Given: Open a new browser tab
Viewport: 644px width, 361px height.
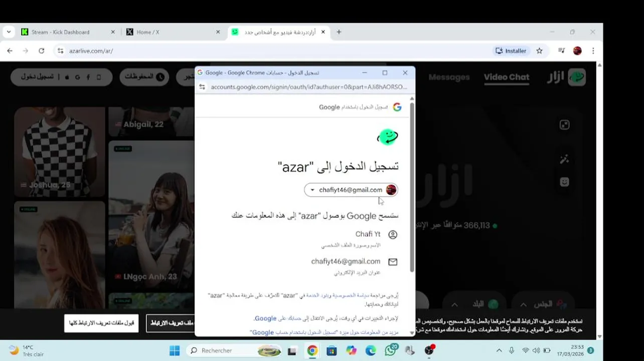Looking at the screenshot, I should (339, 32).
